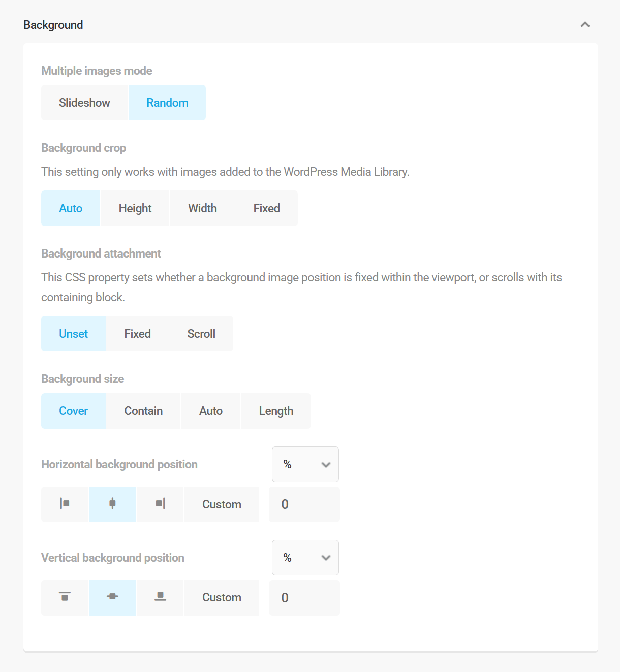The image size is (620, 672).
Task: Align background vertically to the bottom
Action: click(x=160, y=597)
